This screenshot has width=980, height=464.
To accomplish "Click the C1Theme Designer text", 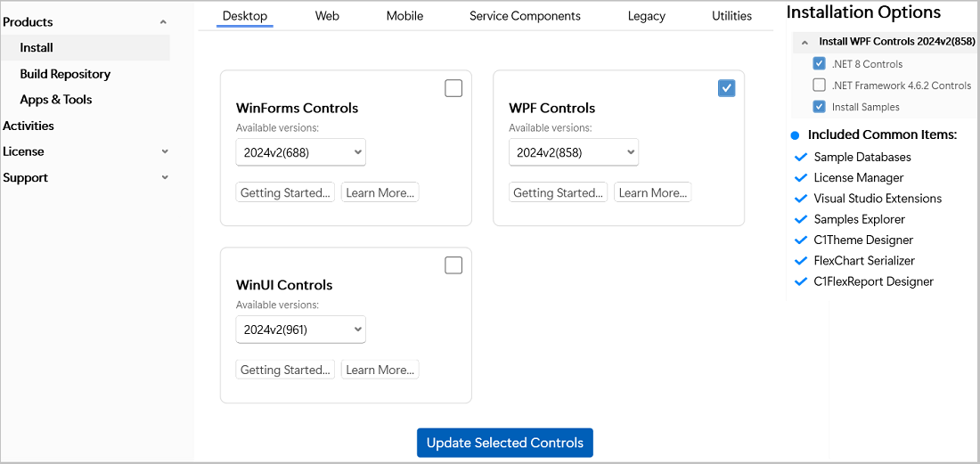I will click(863, 240).
